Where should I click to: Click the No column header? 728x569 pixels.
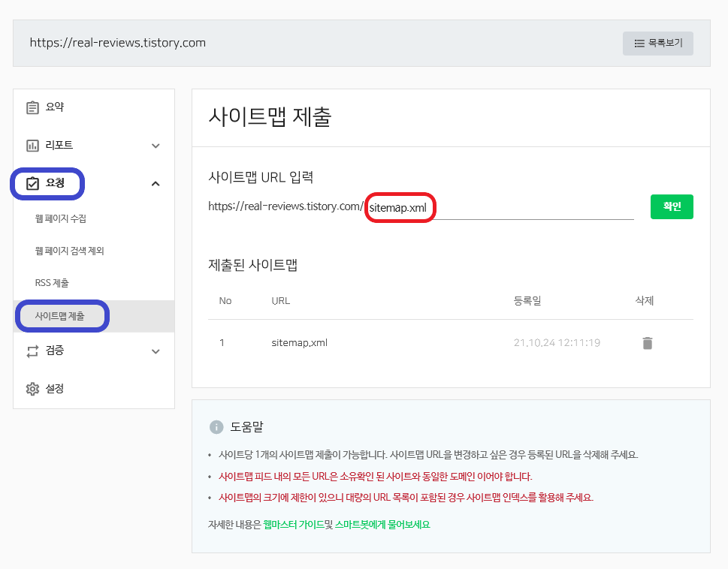pos(225,300)
